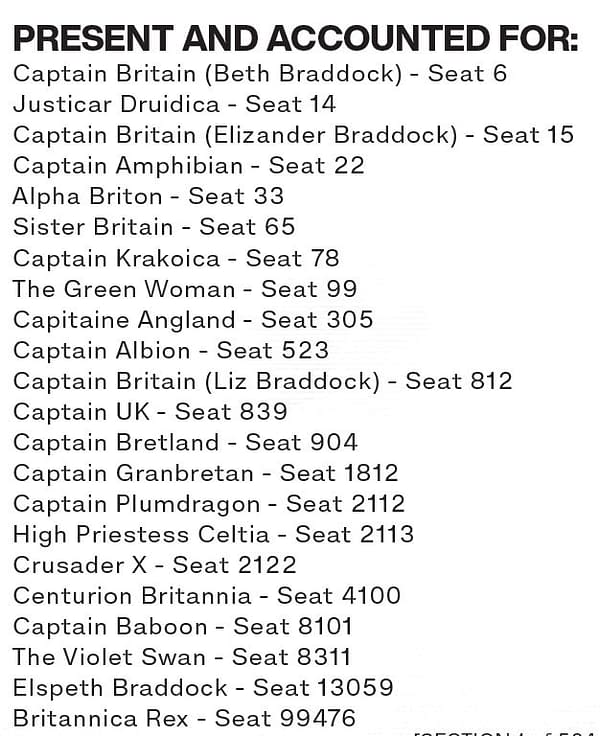Image resolution: width=600 pixels, height=736 pixels.
Task: Click the Captain Albion Seat 523 entry
Action: click(x=171, y=350)
